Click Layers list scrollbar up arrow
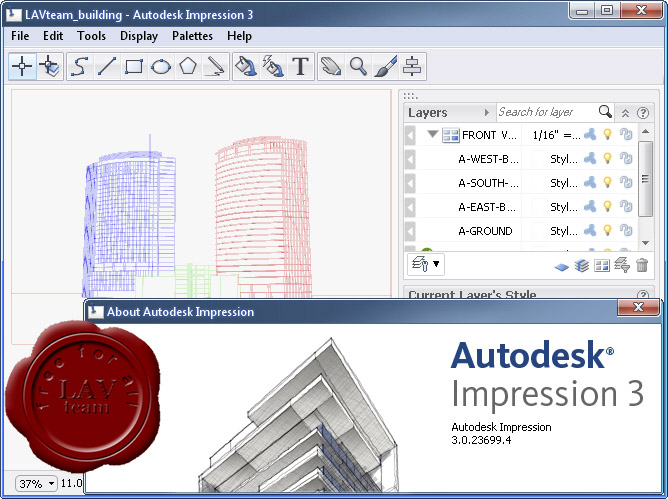The width and height of the screenshot is (668, 499). [x=645, y=131]
